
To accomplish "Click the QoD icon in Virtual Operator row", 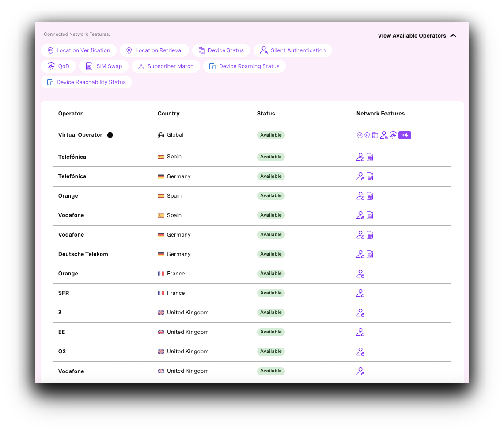I will pos(393,135).
